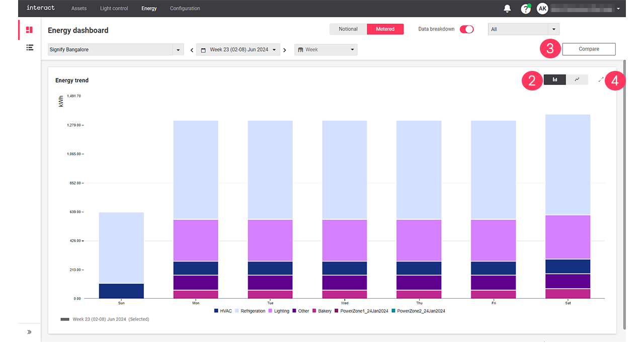644x352 pixels.
Task: Keep Metered mode selected
Action: coord(385,29)
